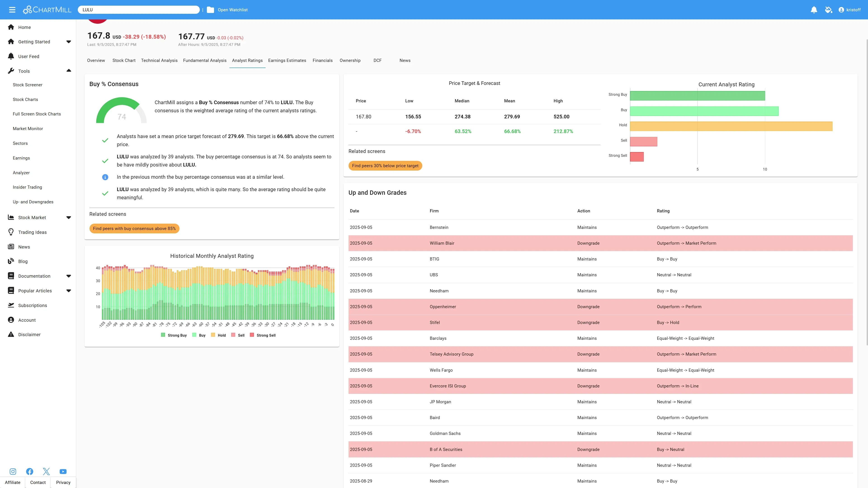Click the User Feed bell icon
Screen dimensions: 868x488
coord(11,56)
